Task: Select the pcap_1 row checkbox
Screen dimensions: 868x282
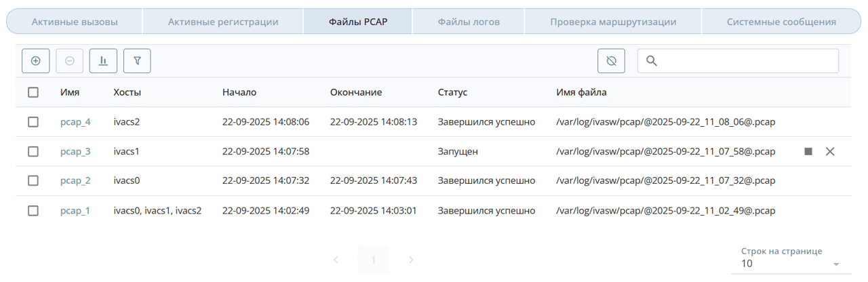Action: 33,211
